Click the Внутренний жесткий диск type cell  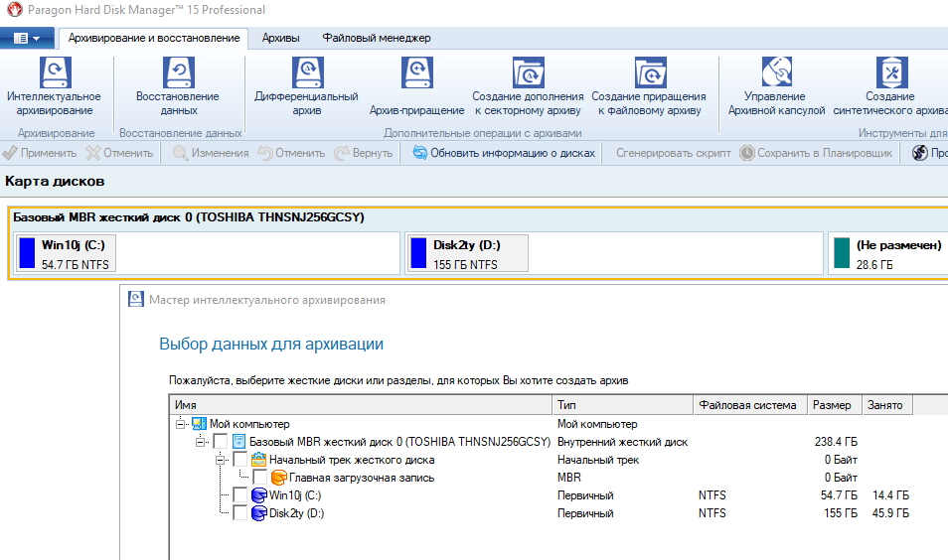pos(623,442)
